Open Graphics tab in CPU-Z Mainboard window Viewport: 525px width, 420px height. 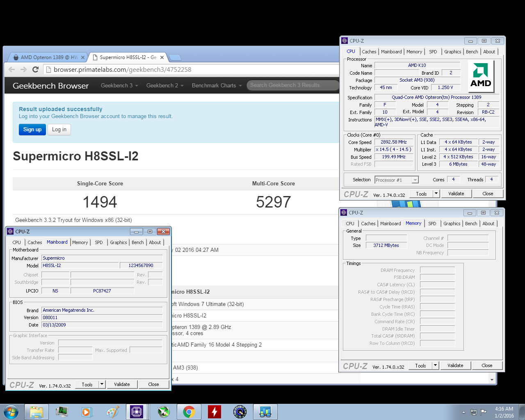tap(119, 242)
